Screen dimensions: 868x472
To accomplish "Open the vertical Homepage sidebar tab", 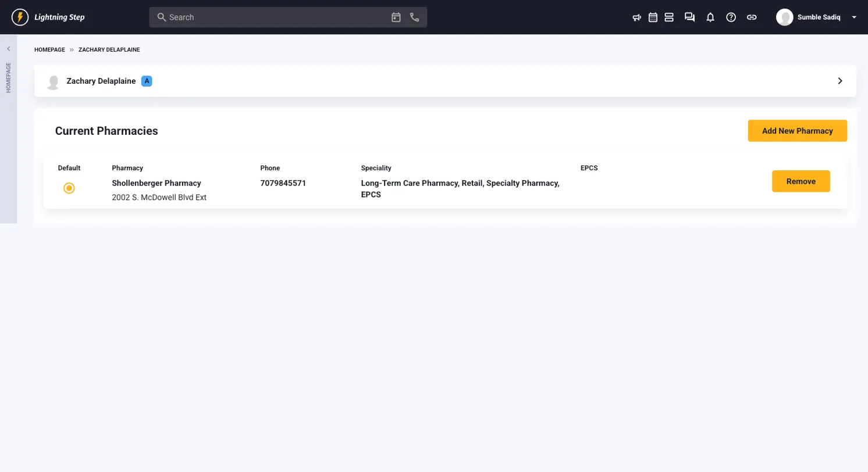I will pyautogui.click(x=8, y=78).
